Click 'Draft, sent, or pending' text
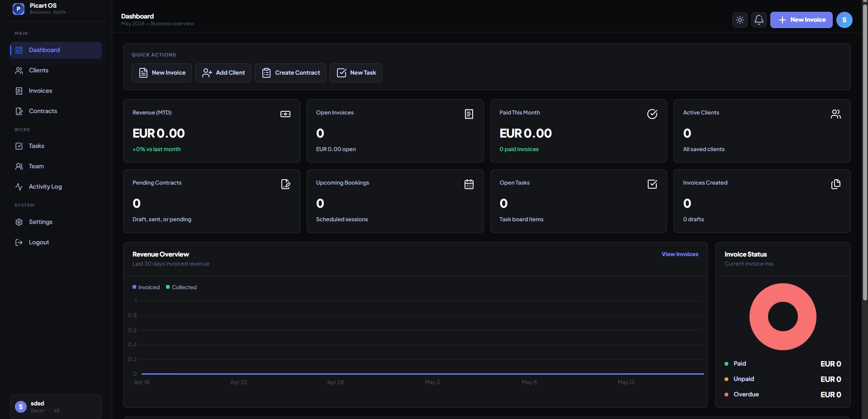 162,219
